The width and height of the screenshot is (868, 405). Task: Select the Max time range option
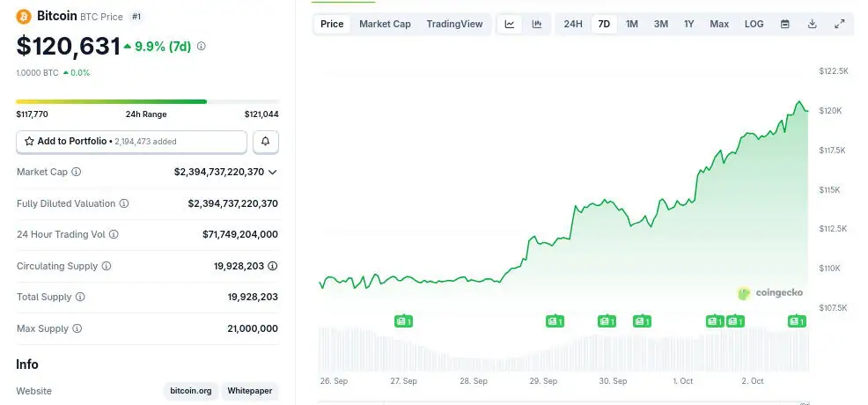tap(719, 24)
